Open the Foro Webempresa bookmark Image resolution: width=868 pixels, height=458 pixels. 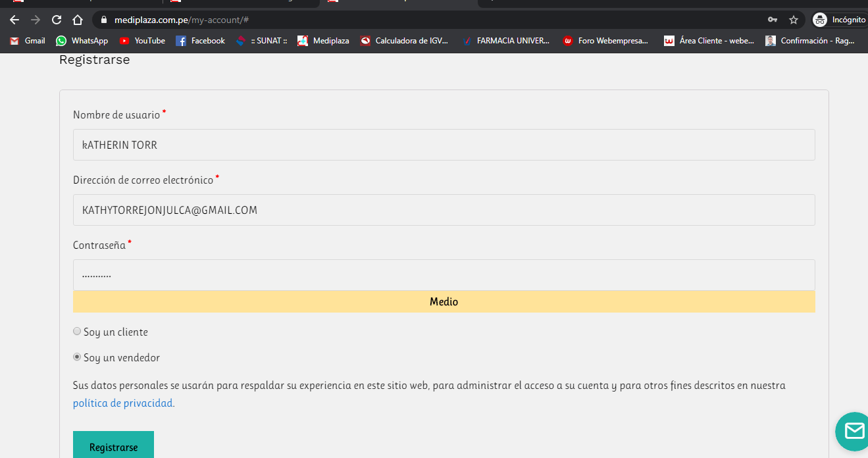605,41
